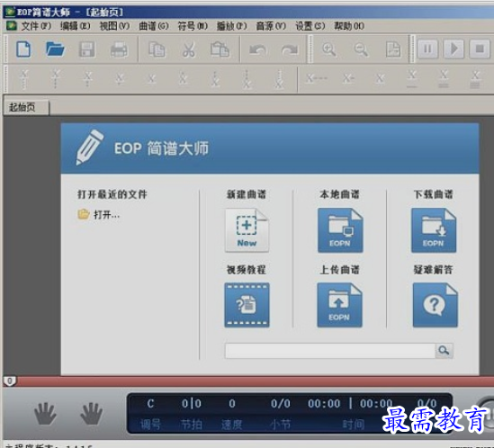The image size is (494, 448).
Task: Open video tutorial icon under 视频教程
Action: click(247, 305)
